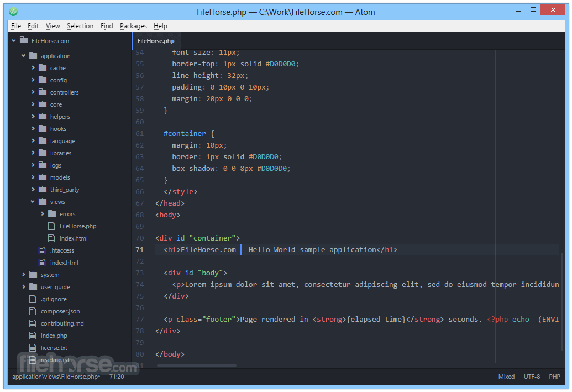Expand the system folder chevron

click(x=24, y=274)
